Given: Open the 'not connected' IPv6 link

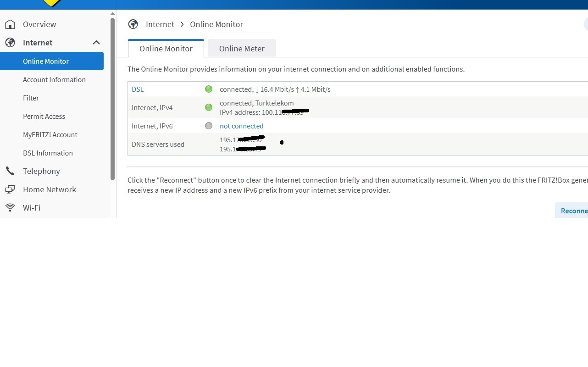Looking at the screenshot, I should [241, 126].
